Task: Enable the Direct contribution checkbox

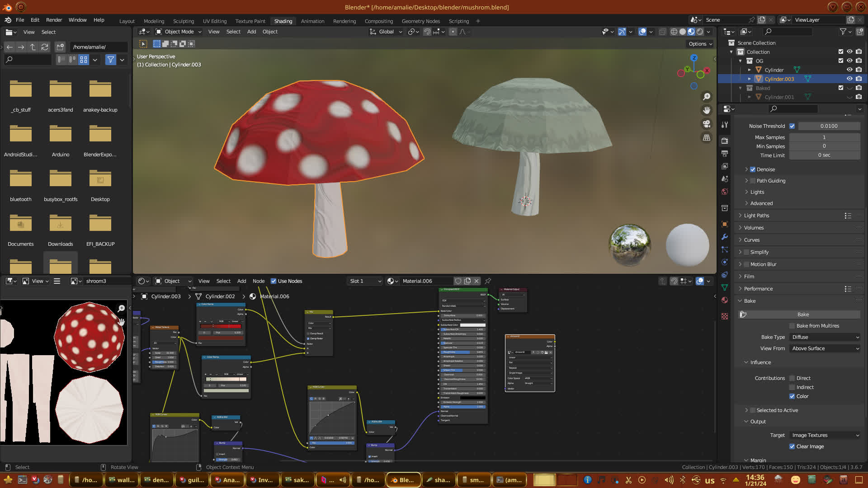Action: tap(792, 378)
